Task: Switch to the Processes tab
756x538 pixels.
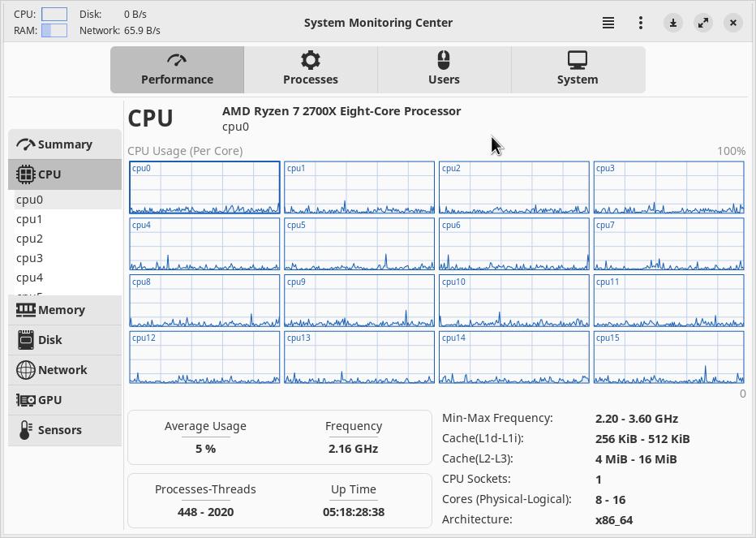Action: click(310, 69)
